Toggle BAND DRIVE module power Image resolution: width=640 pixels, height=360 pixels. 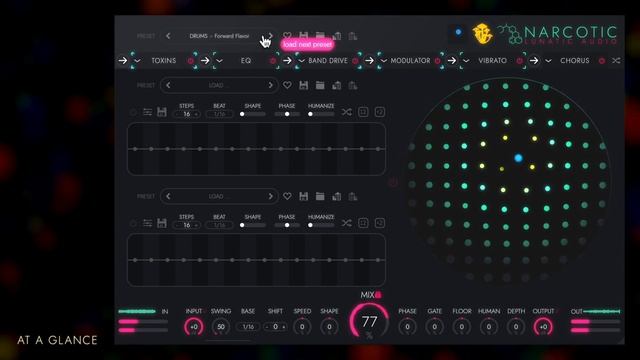(x=355, y=61)
